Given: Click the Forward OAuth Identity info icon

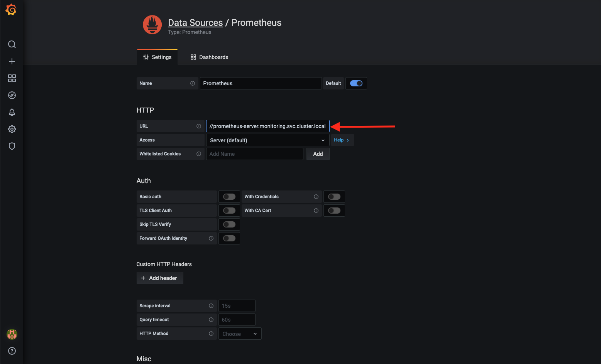Looking at the screenshot, I should point(211,238).
